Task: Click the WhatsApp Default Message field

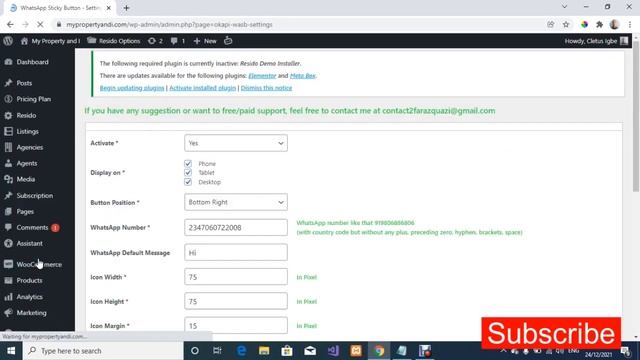Action: (236, 253)
